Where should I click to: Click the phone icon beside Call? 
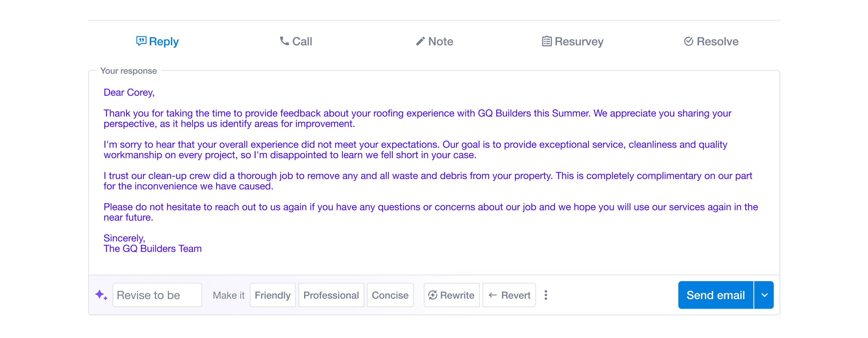point(285,41)
